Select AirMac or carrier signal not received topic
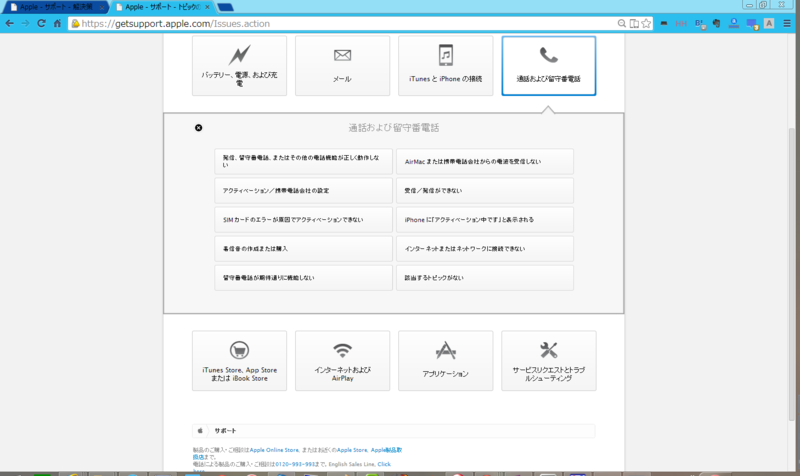 click(485, 161)
